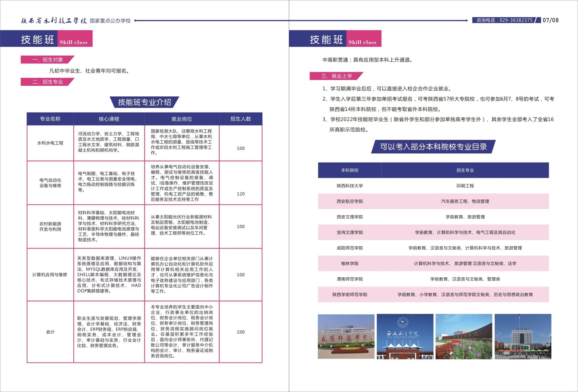Click the 一、招生对象 section label

[48, 60]
